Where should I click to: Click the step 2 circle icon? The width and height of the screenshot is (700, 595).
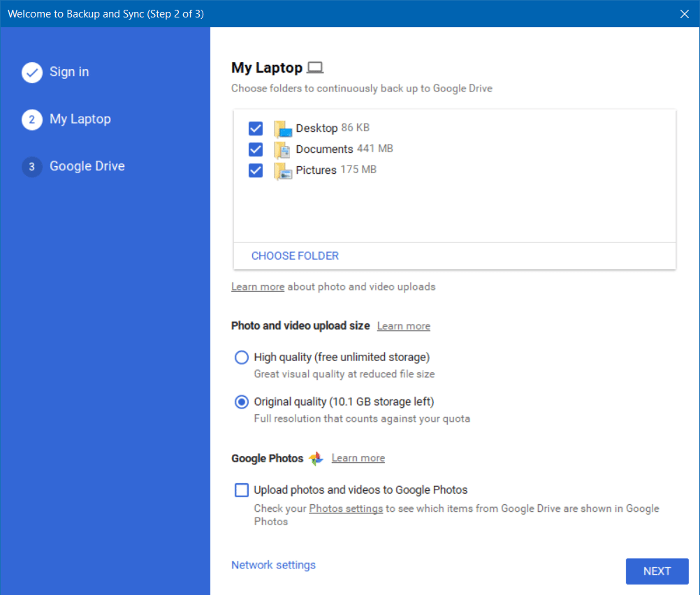pyautogui.click(x=31, y=119)
